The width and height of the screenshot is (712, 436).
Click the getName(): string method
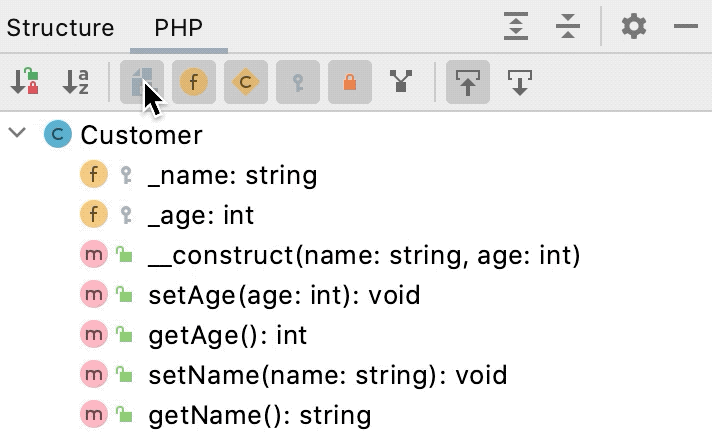[x=259, y=415]
